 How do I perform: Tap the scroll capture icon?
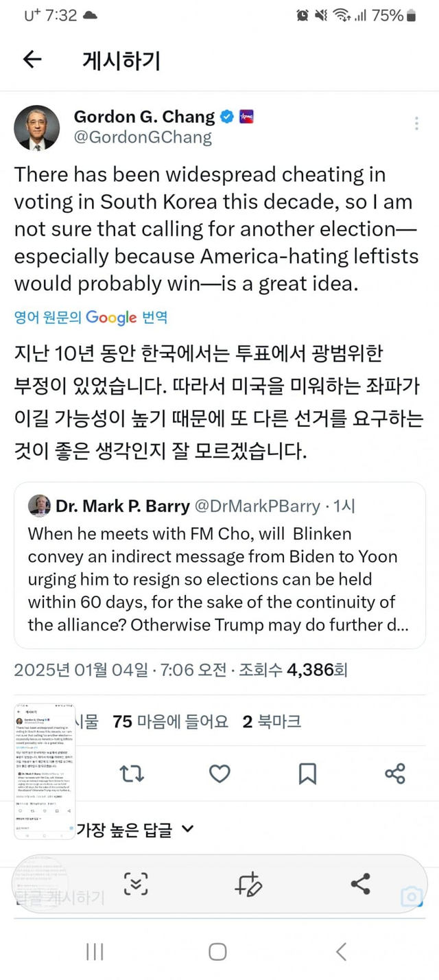[x=136, y=883]
